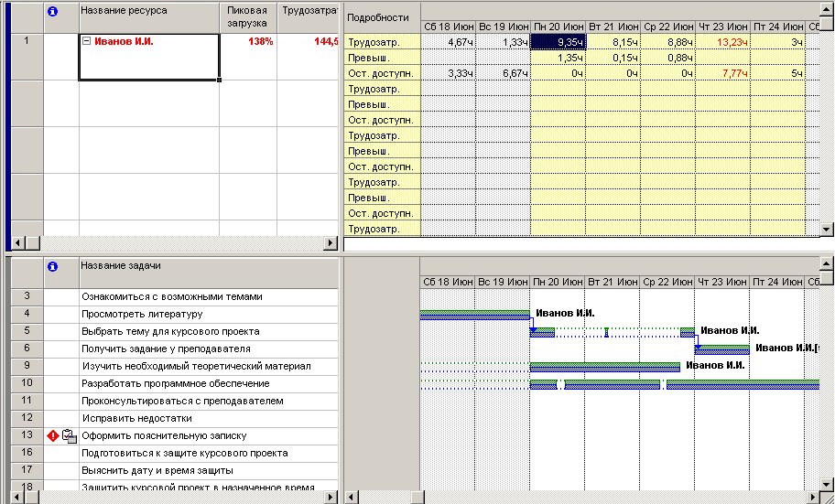Click Gantt bar of task Изучить необходимый теоретический материал
The width and height of the screenshot is (835, 504).
[x=605, y=367]
